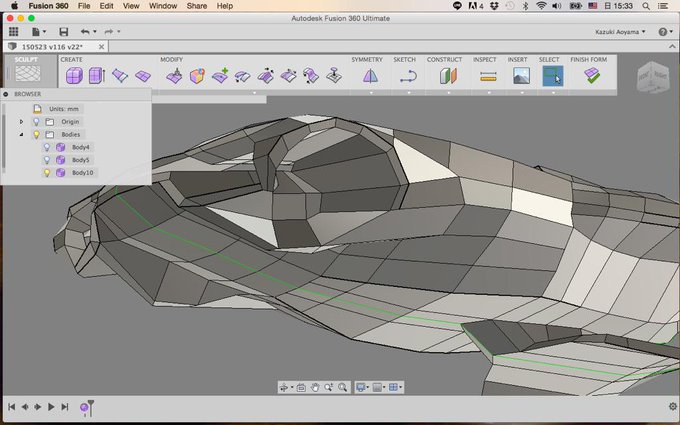Click the Construct plane icon
This screenshot has height=425, width=680.
448,76
